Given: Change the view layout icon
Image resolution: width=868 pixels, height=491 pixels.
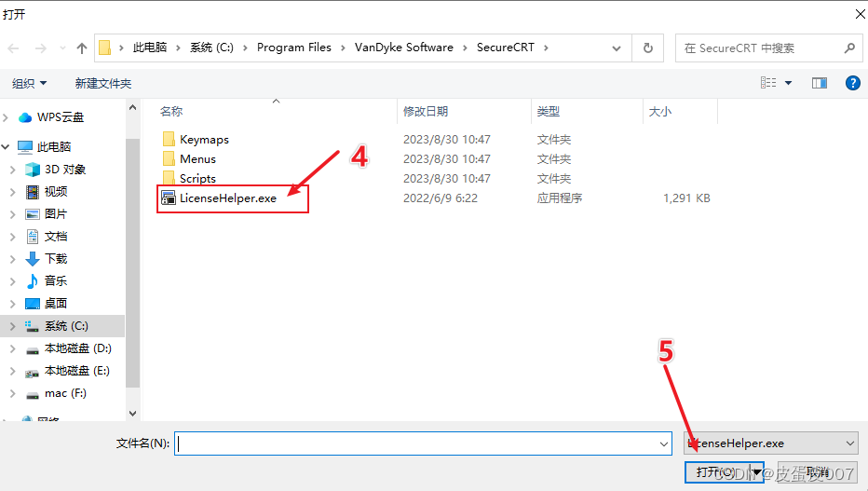Looking at the screenshot, I should (768, 83).
